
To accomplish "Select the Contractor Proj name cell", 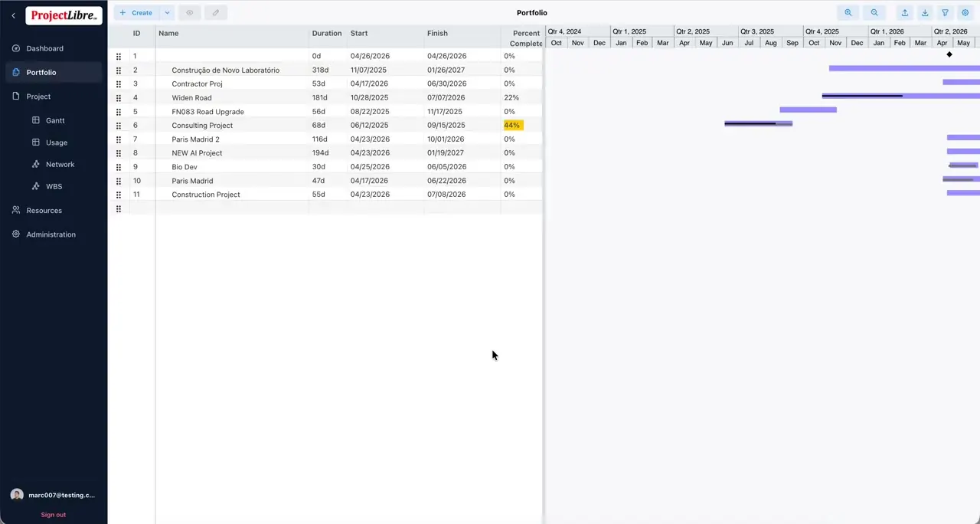I will [232, 84].
